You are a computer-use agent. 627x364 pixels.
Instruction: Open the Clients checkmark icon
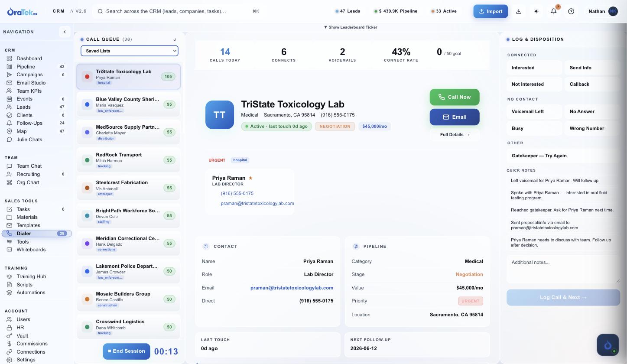point(9,115)
